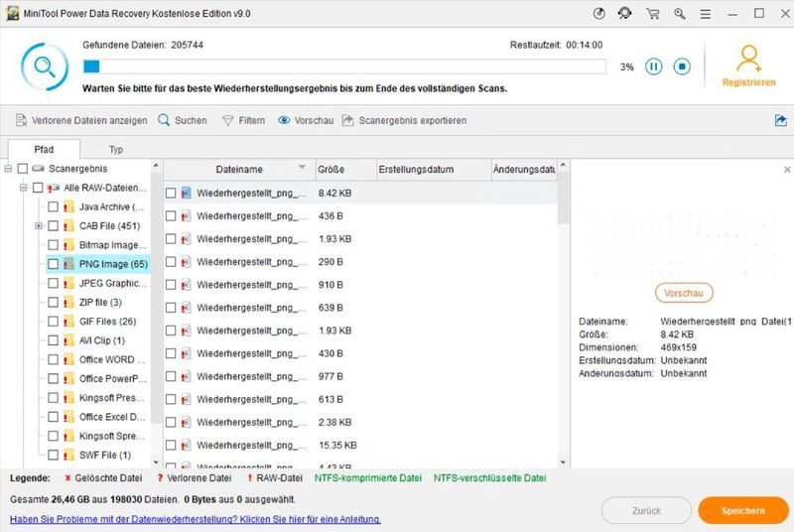Click the file list scroll-down arrow
794x532 pixels.
point(563,463)
